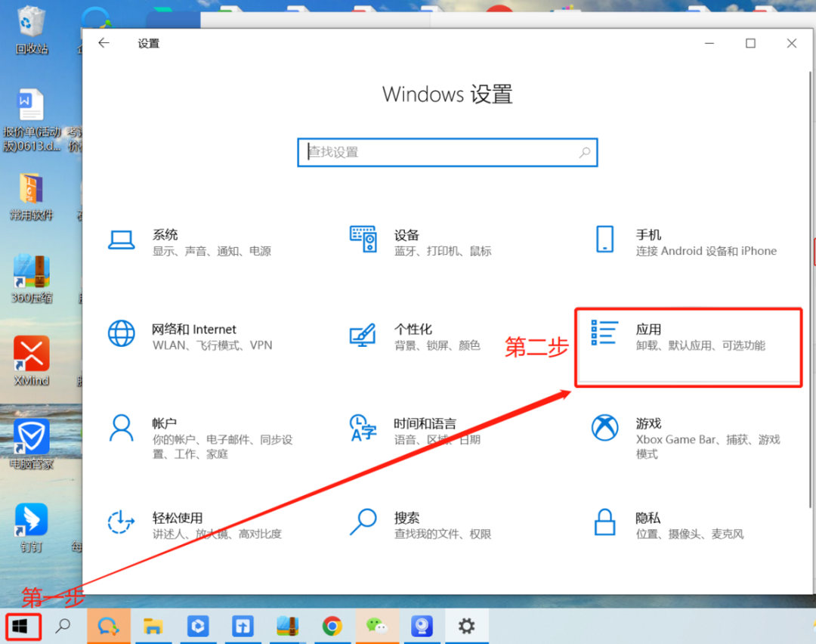
Task: Switch to WeChat on the taskbar
Action: [x=377, y=626]
